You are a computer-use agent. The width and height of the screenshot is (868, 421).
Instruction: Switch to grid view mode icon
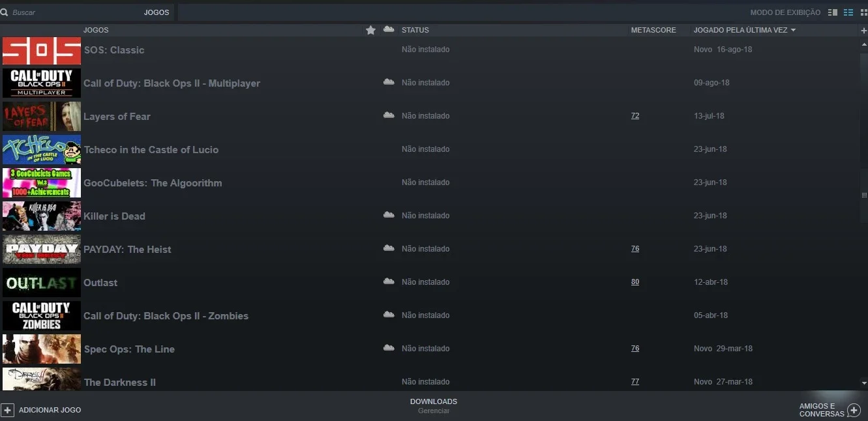pos(863,12)
